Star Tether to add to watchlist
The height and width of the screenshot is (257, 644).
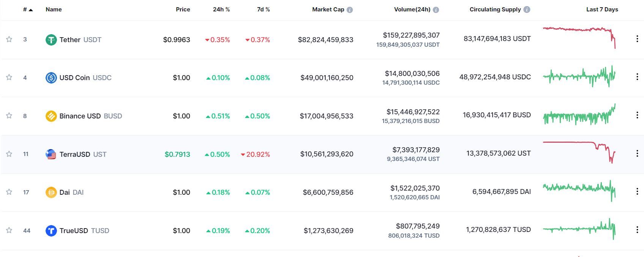9,39
